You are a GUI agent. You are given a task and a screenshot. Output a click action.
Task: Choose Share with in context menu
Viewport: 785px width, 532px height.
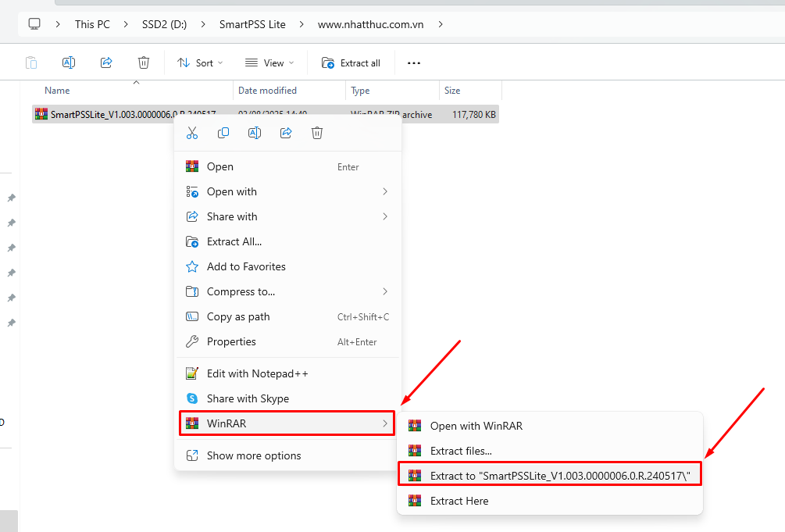pyautogui.click(x=287, y=217)
